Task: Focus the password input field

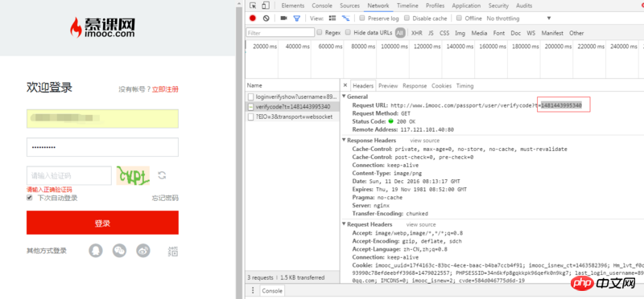Action: (102, 147)
